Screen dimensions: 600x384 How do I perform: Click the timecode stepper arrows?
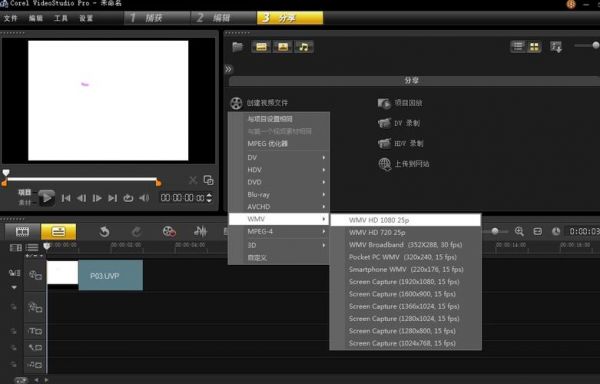pyautogui.click(x=209, y=198)
